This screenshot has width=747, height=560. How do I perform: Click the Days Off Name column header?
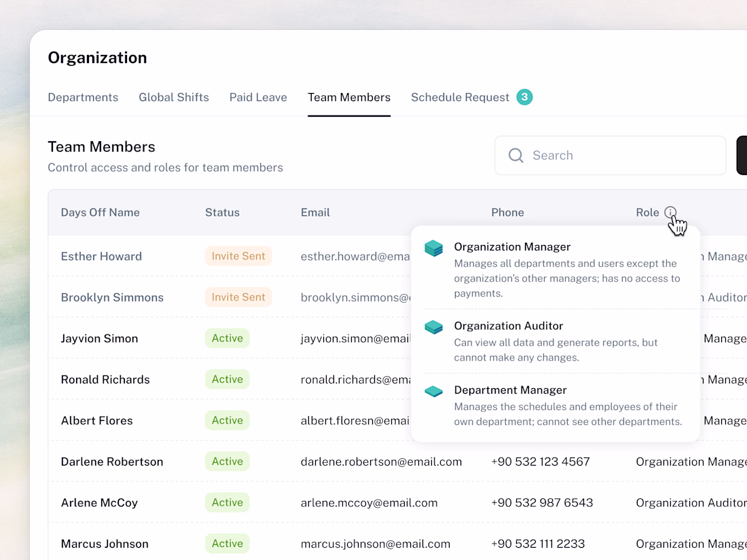click(x=100, y=212)
